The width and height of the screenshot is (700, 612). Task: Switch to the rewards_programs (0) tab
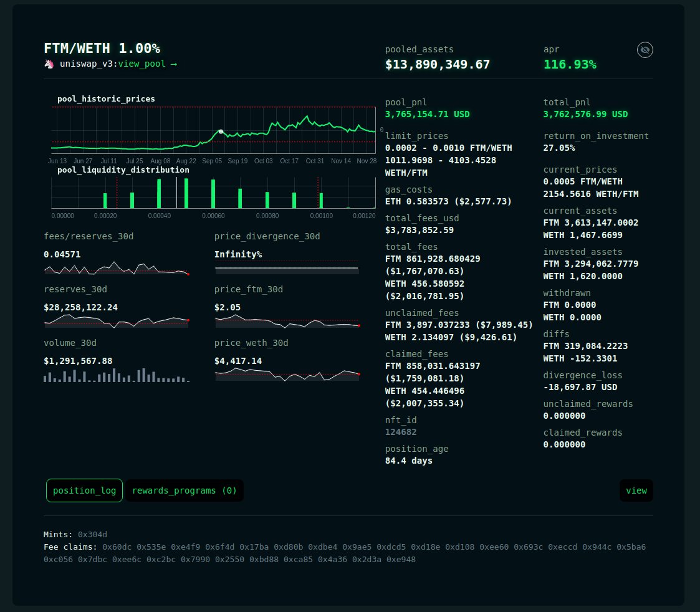click(185, 490)
